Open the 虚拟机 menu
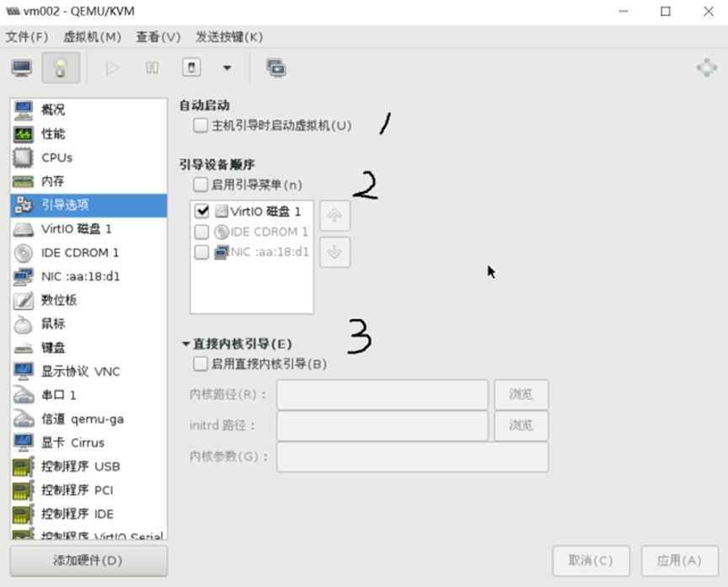 pos(92,37)
